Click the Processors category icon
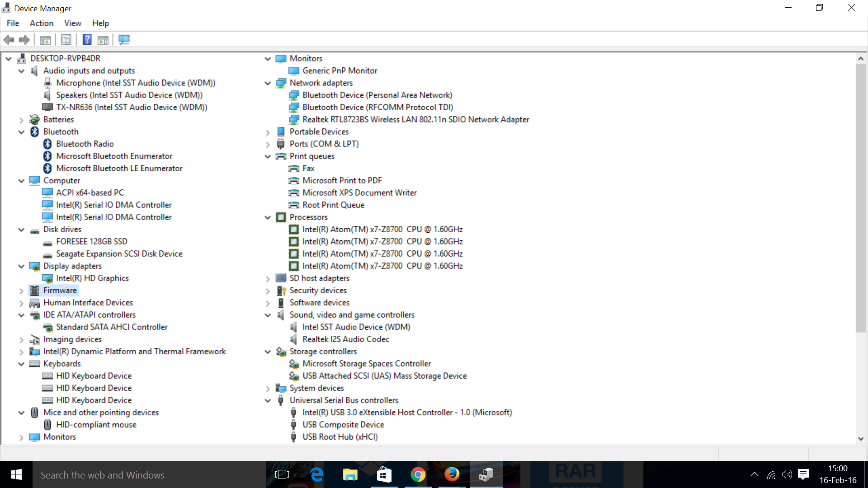 coord(281,217)
